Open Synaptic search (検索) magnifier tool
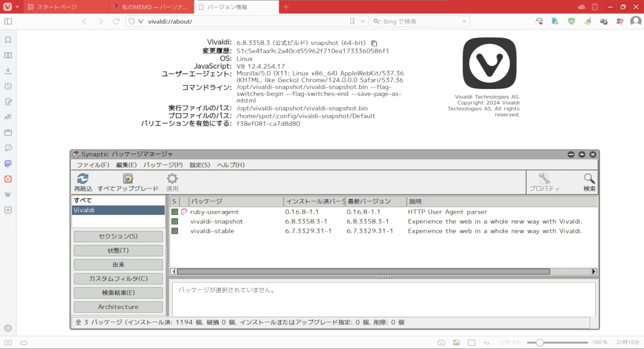This screenshot has height=349, width=644. pos(590,179)
